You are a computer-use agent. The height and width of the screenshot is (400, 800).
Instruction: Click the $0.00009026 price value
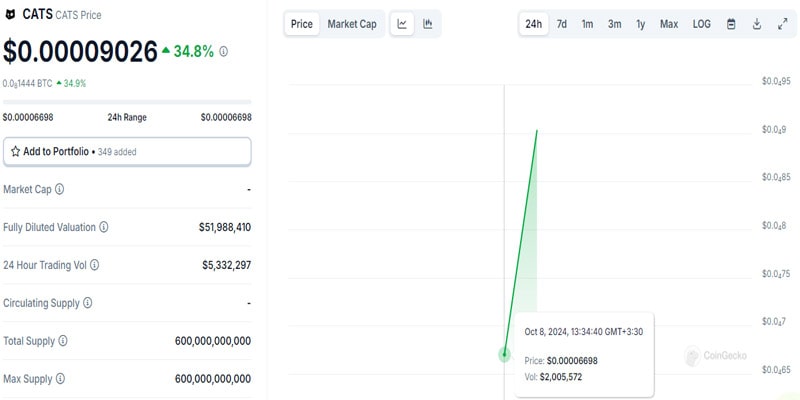pyautogui.click(x=80, y=52)
